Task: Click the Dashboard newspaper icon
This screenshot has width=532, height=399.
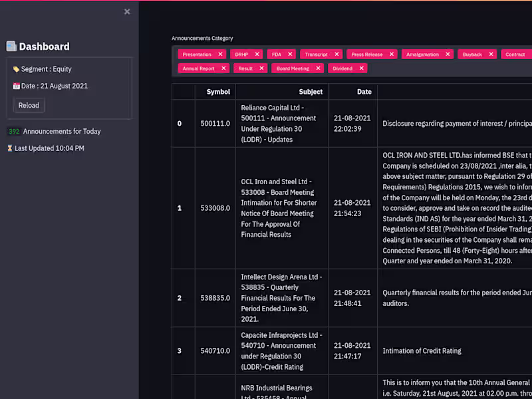Action: pos(11,46)
